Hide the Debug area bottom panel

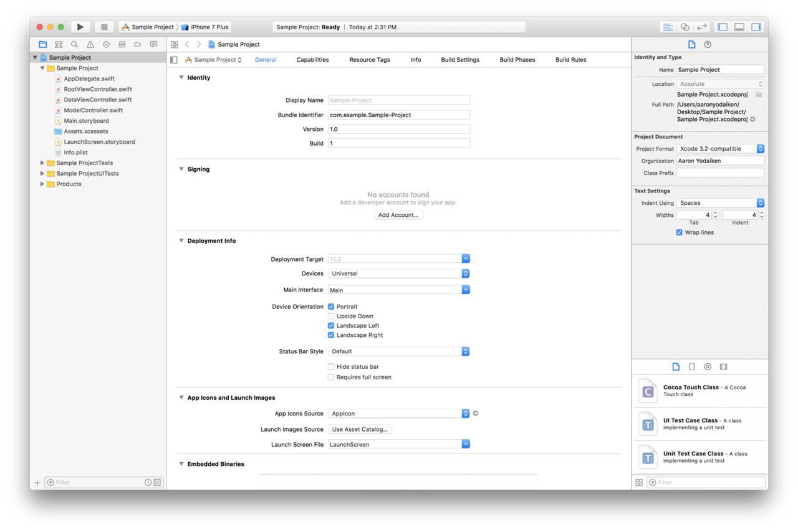739,27
